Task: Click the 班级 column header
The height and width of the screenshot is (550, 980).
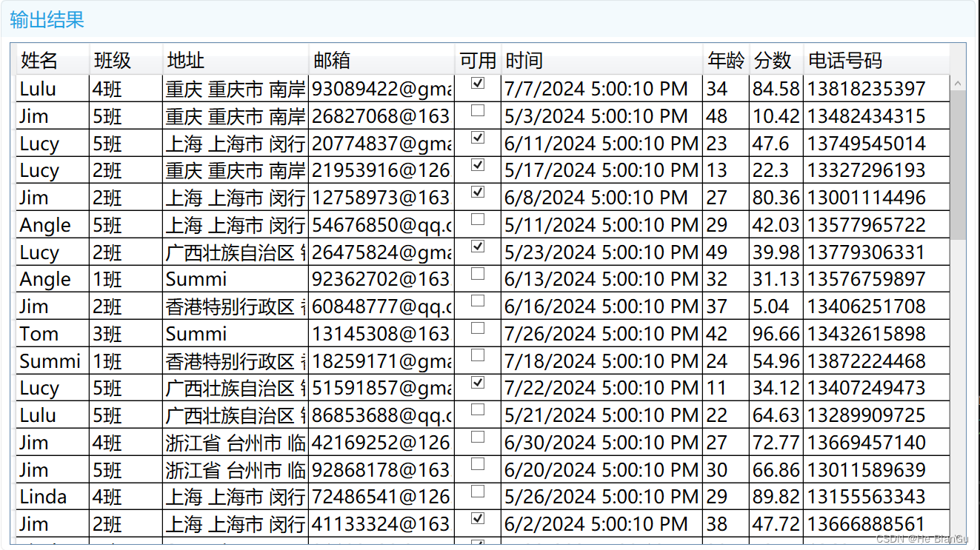Action: 124,60
